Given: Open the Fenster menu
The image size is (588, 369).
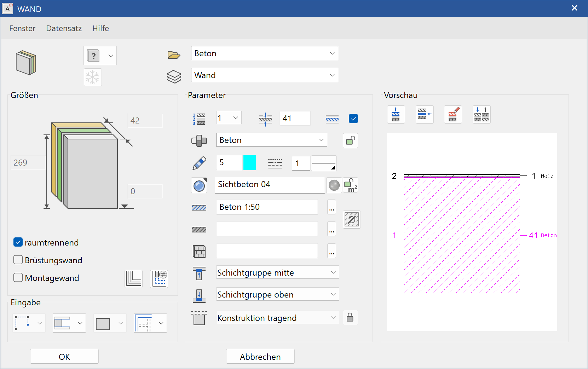Looking at the screenshot, I should pyautogui.click(x=22, y=28).
